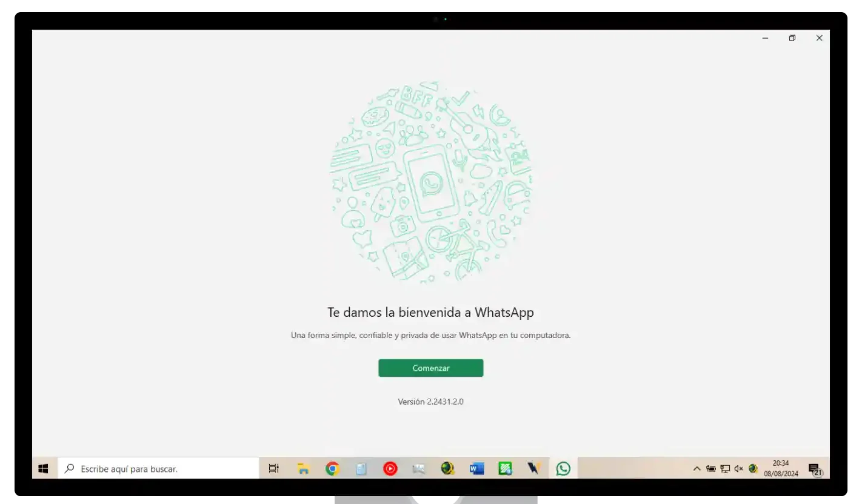Minimize the WhatsApp window
Image resolution: width=859 pixels, height=504 pixels.
[x=765, y=38]
